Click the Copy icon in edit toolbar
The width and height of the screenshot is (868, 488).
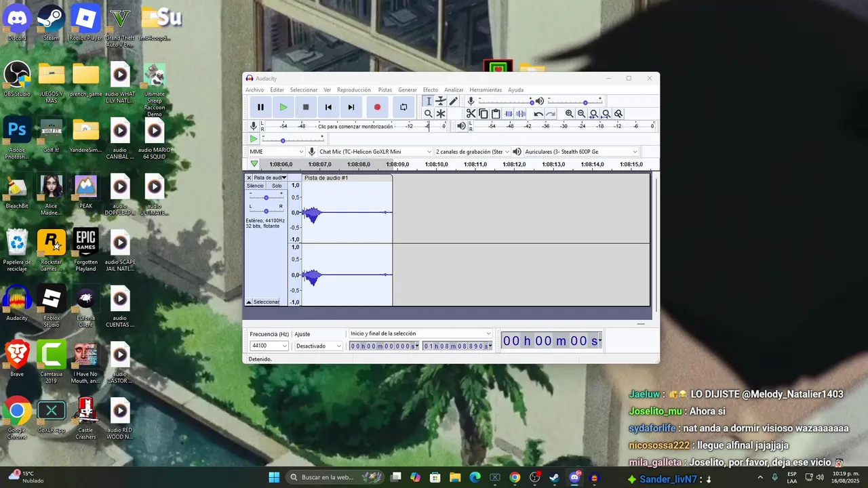coord(483,114)
